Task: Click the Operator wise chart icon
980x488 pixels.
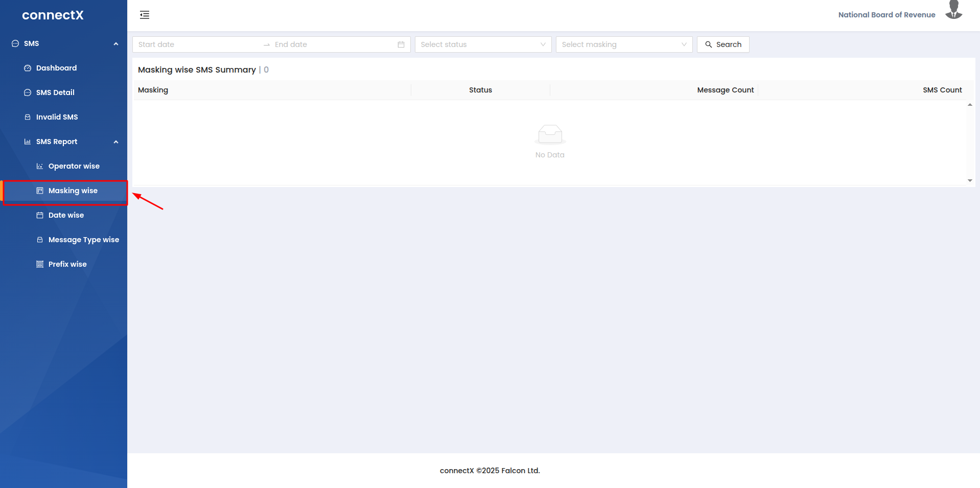Action: pyautogui.click(x=40, y=166)
